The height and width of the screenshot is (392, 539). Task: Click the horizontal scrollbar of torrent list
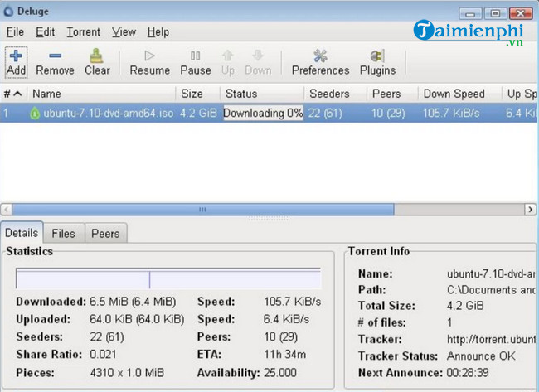coord(202,211)
